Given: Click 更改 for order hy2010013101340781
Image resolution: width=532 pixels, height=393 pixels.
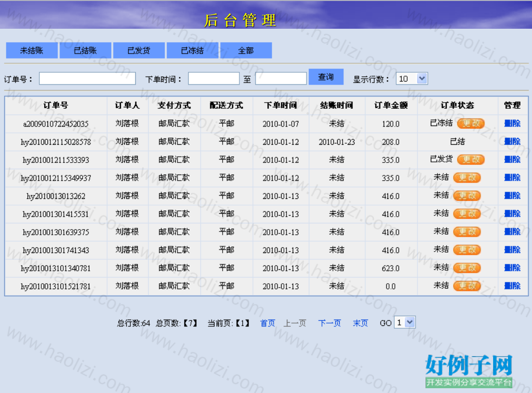Looking at the screenshot, I should pyautogui.click(x=467, y=268).
